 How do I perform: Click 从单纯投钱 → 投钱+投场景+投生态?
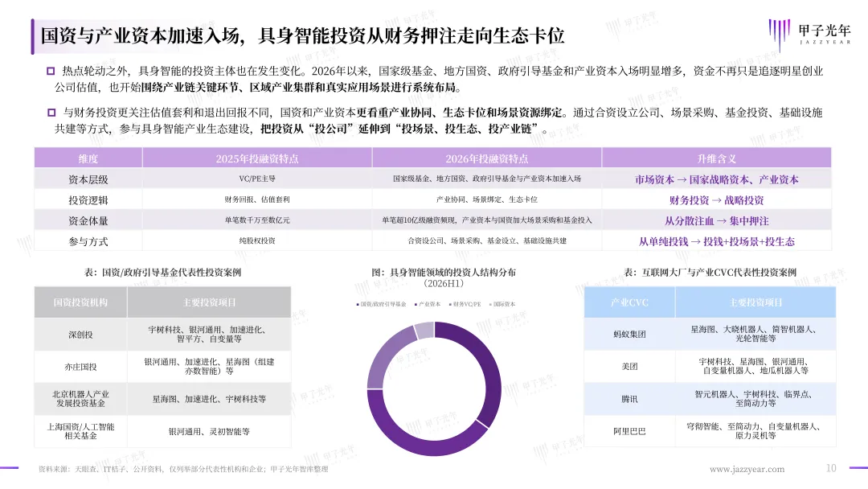coord(716,241)
